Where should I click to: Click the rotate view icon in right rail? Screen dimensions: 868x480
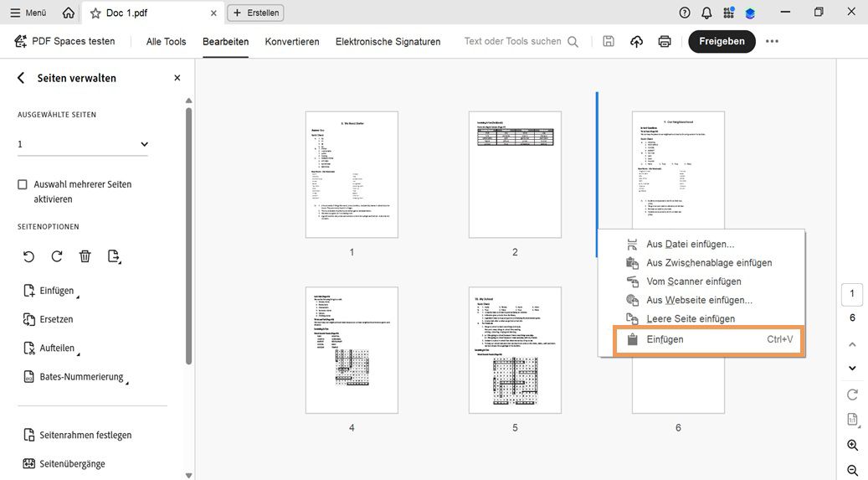[x=852, y=395]
